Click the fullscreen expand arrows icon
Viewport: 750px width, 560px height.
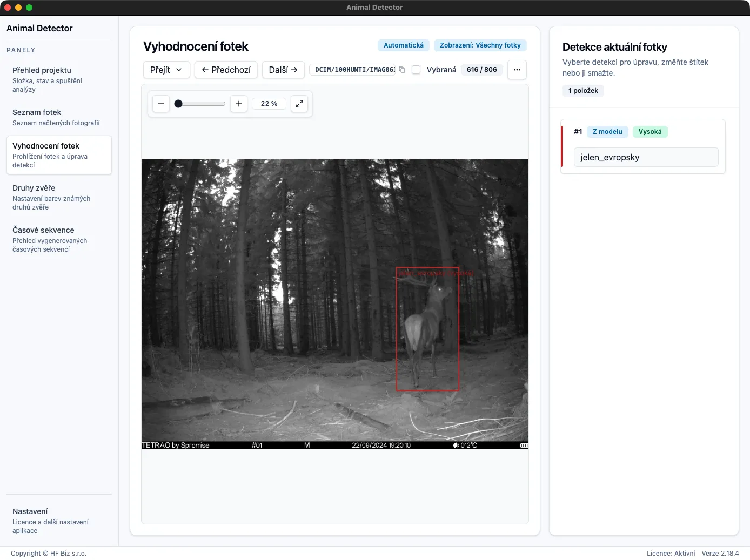299,104
